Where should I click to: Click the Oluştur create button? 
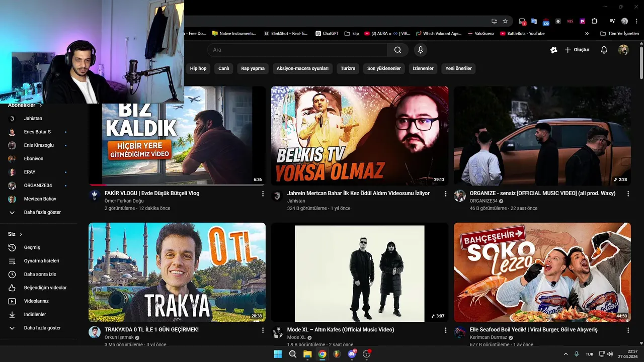point(577,50)
